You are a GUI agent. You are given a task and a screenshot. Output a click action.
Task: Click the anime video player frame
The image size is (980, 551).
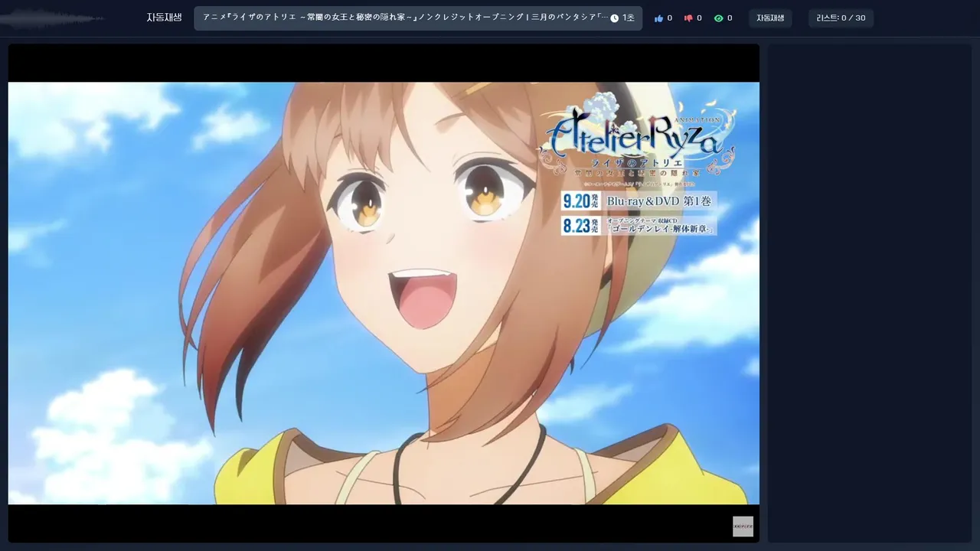coord(384,293)
